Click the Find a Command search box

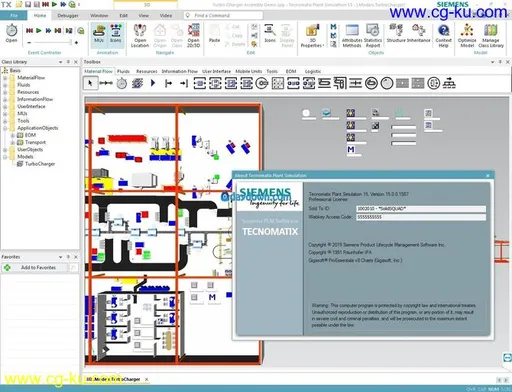[x=223, y=15]
